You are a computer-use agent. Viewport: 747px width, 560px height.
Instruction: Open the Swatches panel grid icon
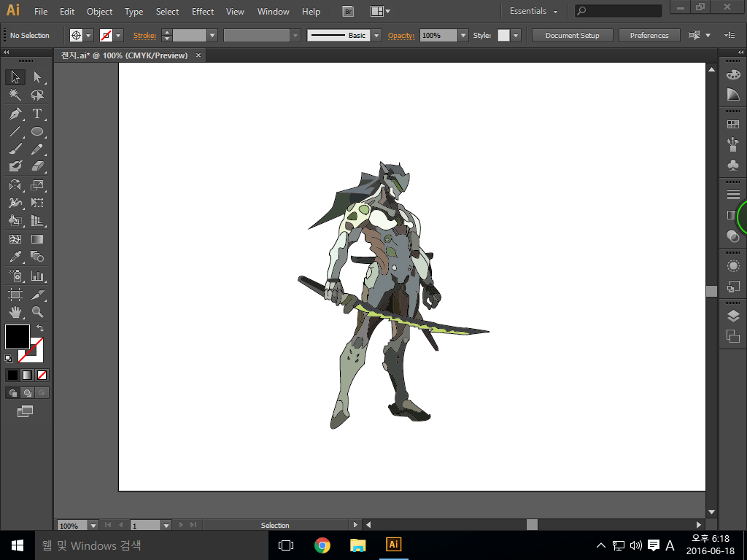733,124
